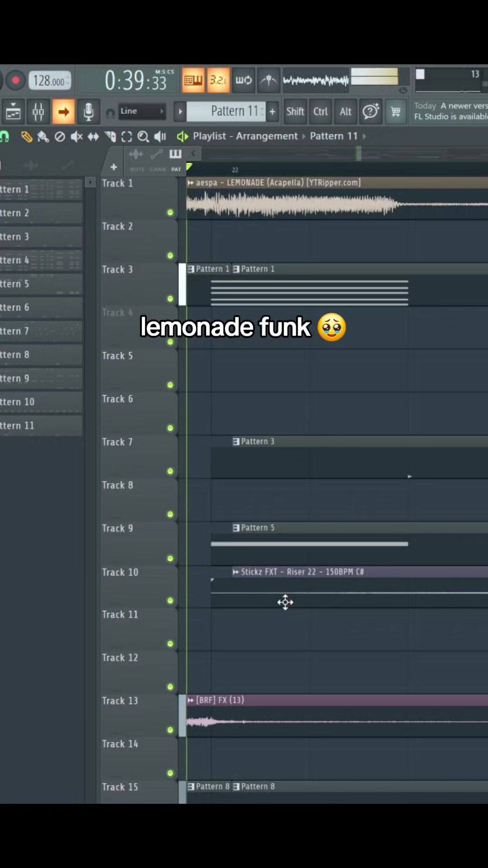Viewport: 488px width, 868px height.
Task: Expand arrow after Pattern 11 breadcrumb
Action: [x=364, y=137]
